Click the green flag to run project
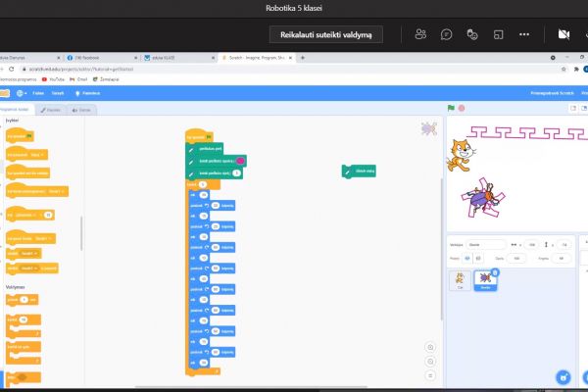The height and width of the screenshot is (392, 588). [451, 108]
